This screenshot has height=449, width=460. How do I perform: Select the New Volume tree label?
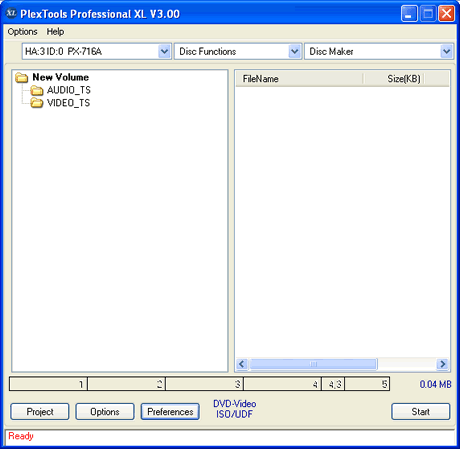click(x=61, y=77)
